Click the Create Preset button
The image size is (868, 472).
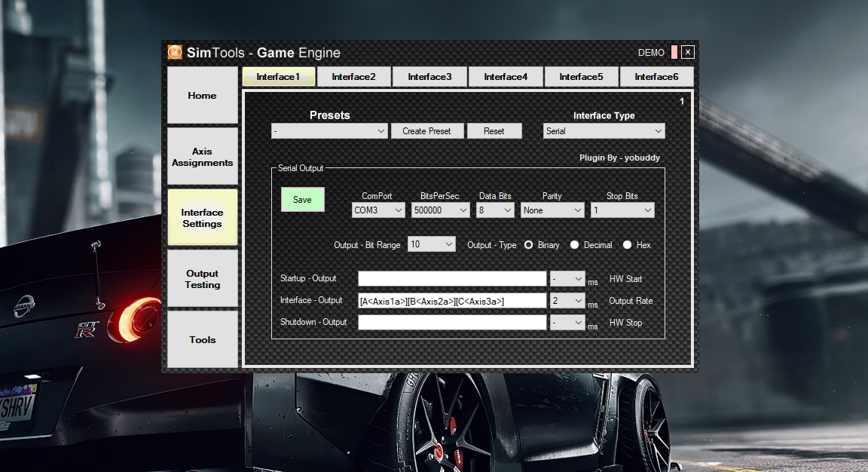pyautogui.click(x=426, y=131)
